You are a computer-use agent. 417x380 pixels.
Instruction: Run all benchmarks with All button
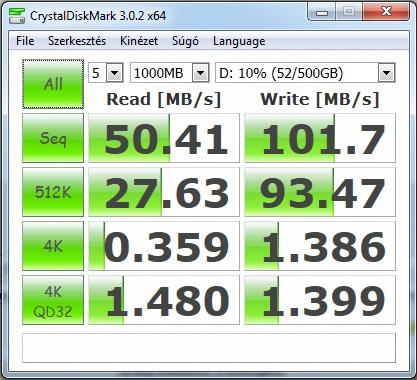[x=53, y=84]
